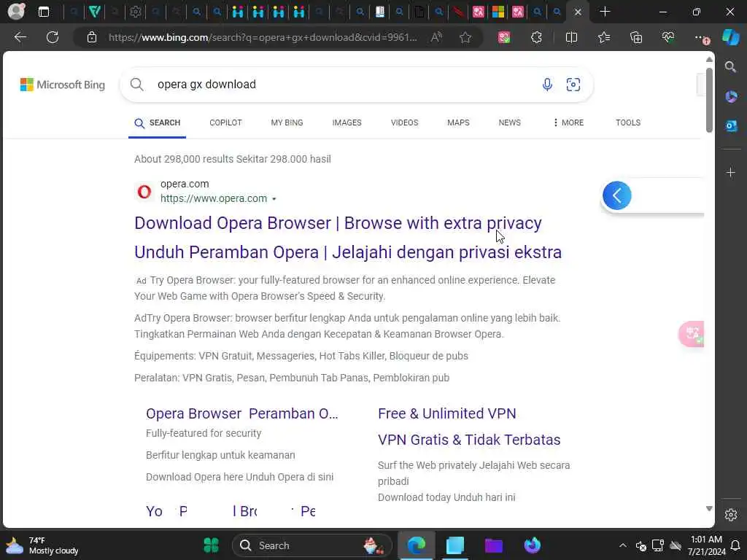
Task: Open Microsoft Edge from taskbar
Action: click(417, 545)
